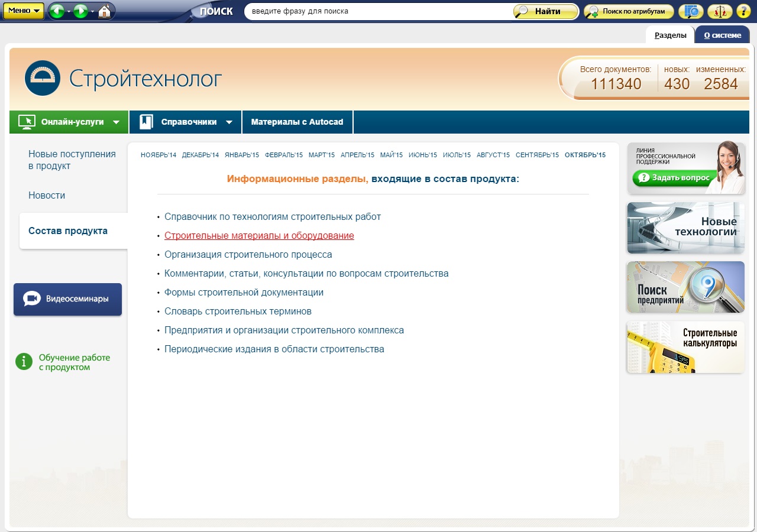Open the green info icon for Обучение работе
The height and width of the screenshot is (532, 757).
pos(24,361)
